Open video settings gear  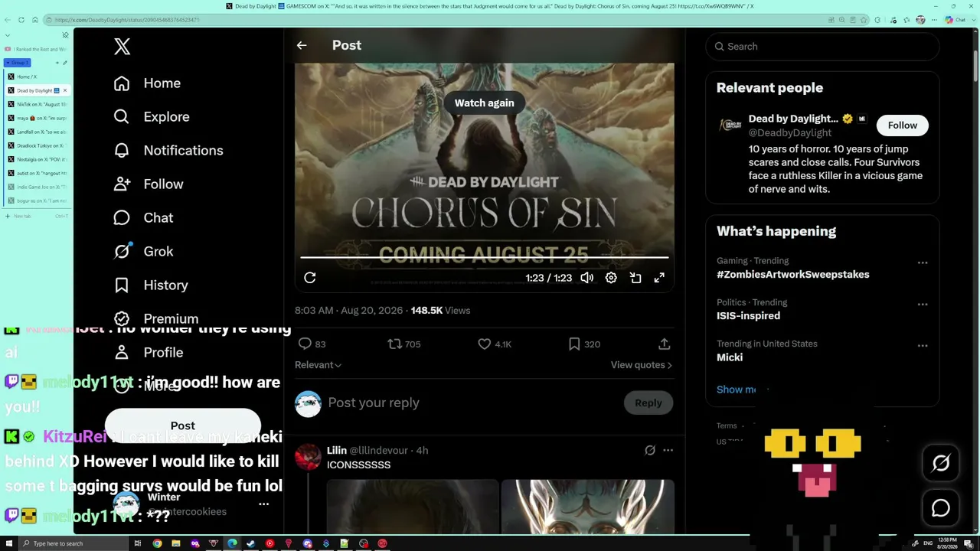point(611,278)
